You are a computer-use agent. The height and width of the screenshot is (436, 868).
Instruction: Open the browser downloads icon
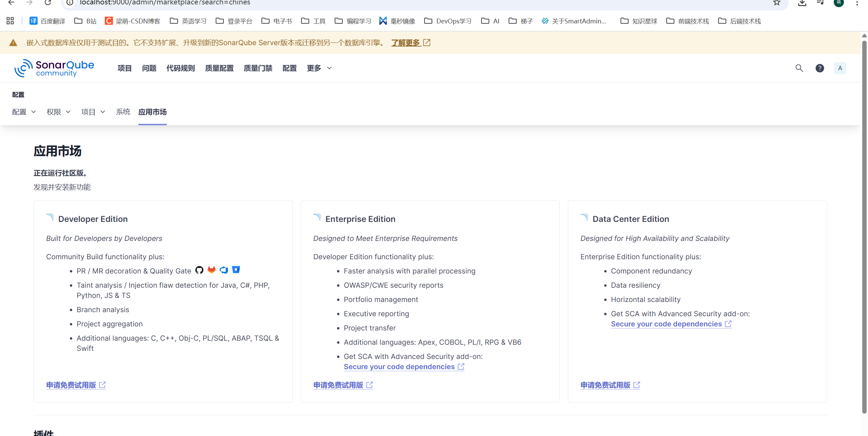coord(802,3)
